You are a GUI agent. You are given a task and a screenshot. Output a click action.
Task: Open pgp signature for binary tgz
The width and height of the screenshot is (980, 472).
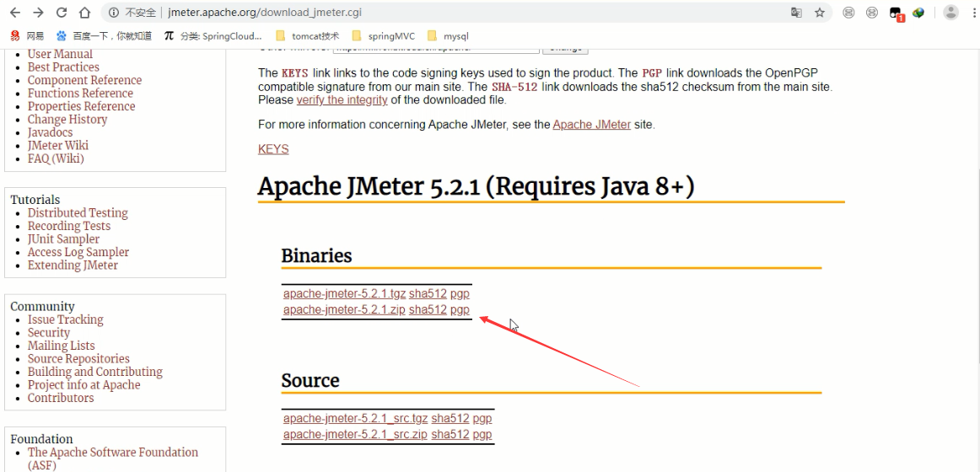pyautogui.click(x=460, y=293)
